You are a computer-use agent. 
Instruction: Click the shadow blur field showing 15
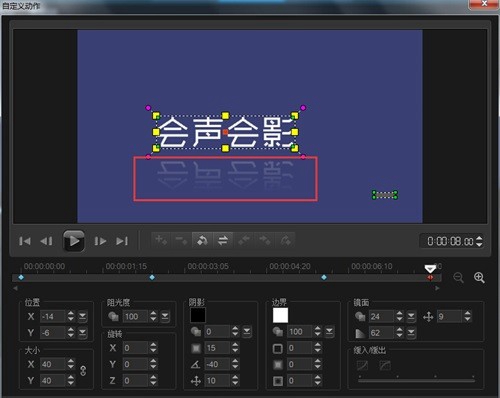click(x=217, y=348)
